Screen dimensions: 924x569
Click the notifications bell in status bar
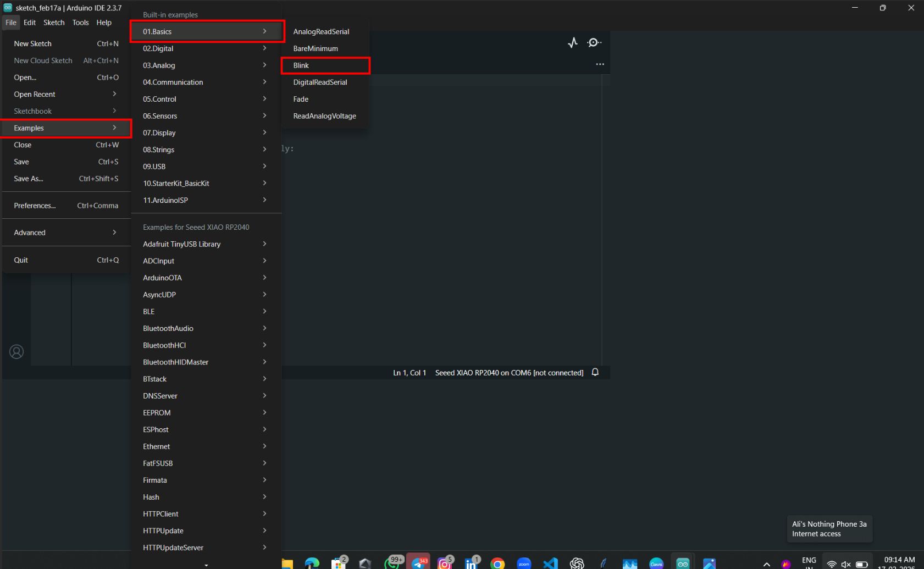(x=595, y=372)
